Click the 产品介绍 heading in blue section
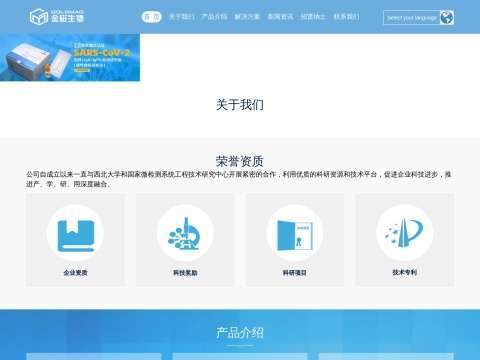The width and height of the screenshot is (480, 360). [240, 333]
